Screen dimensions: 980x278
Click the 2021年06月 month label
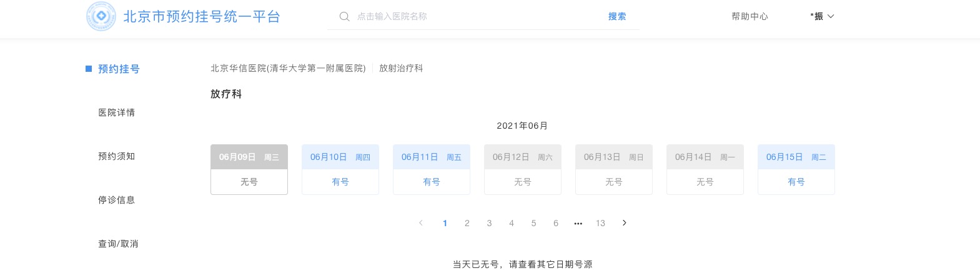pyautogui.click(x=522, y=126)
